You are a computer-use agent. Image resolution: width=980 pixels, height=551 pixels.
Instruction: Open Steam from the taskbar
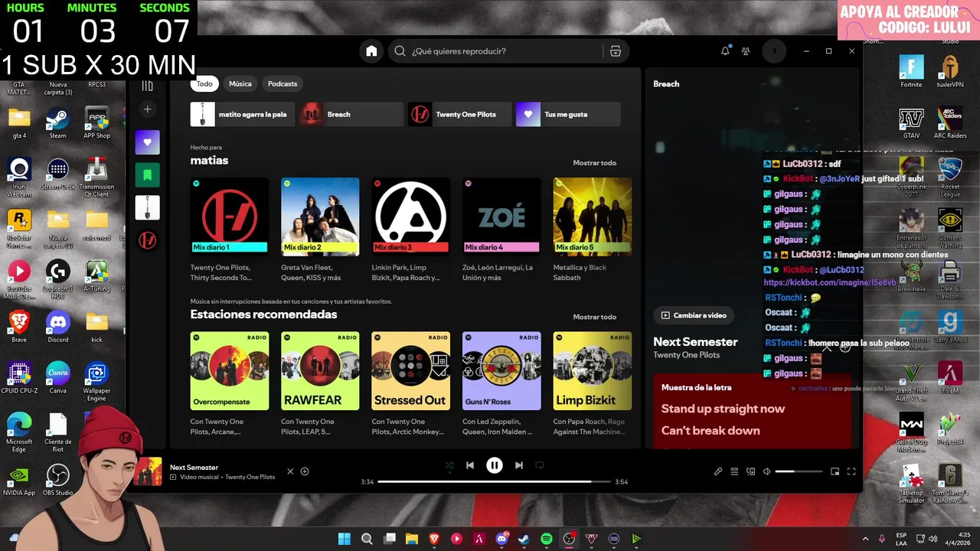(x=524, y=539)
